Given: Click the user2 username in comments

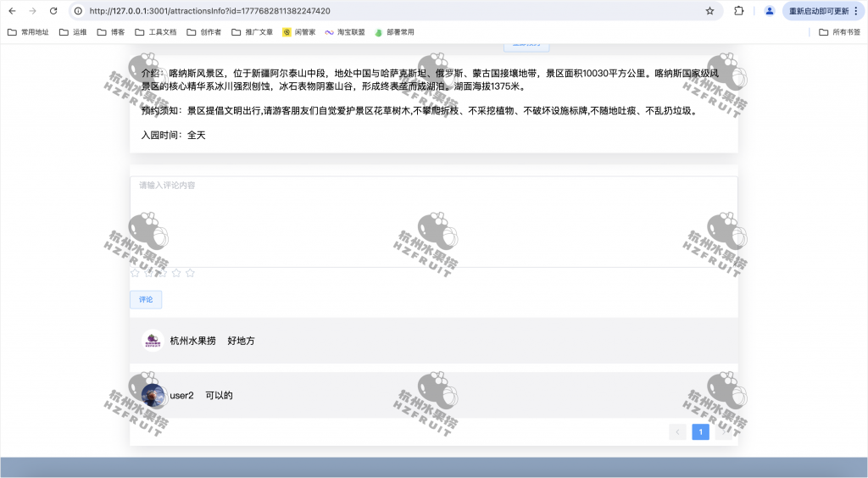Looking at the screenshot, I should [x=181, y=396].
